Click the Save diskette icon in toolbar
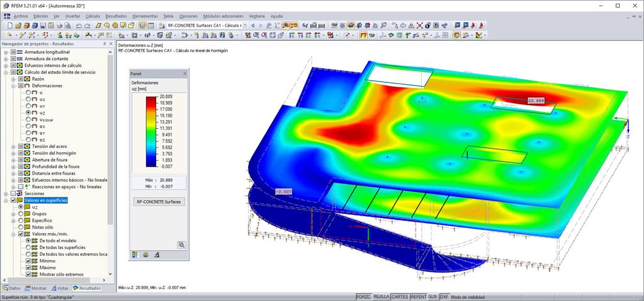644x301 pixels. tap(43, 25)
